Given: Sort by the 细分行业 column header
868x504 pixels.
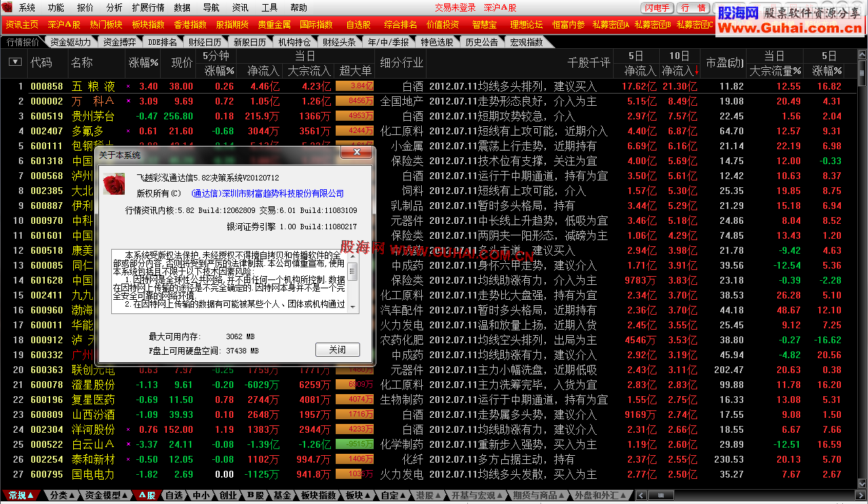Looking at the screenshot, I should pos(401,62).
